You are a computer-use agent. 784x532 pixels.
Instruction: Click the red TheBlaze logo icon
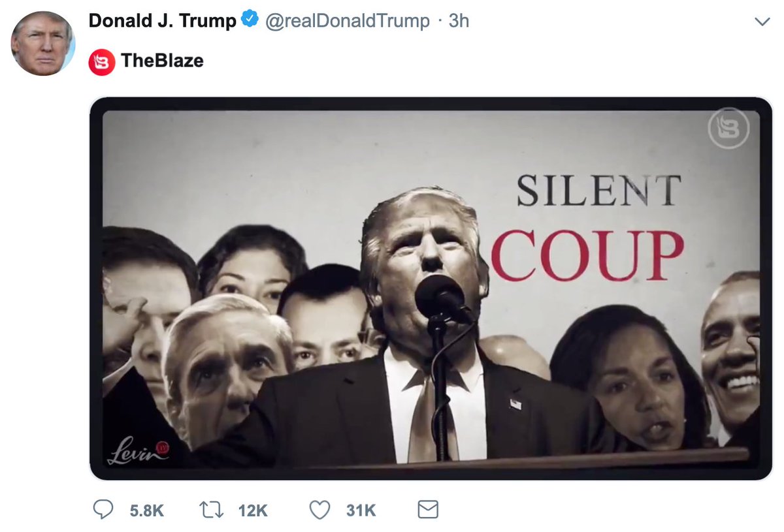101,61
